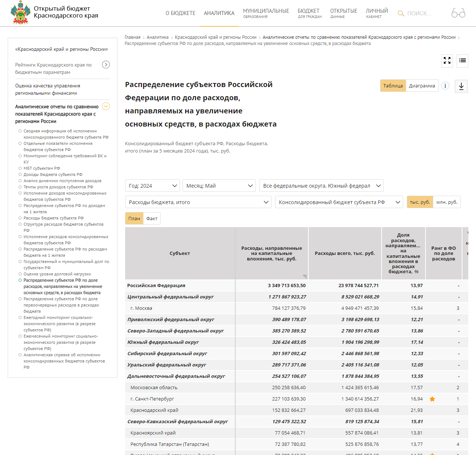Click the Krasnodar Krai coat of arms logo
Image resolution: width=476 pixels, height=455 pixels.
20,12
